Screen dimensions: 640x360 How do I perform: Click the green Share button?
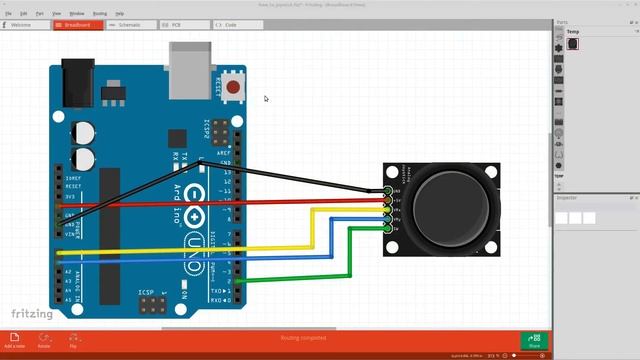pyautogui.click(x=534, y=341)
